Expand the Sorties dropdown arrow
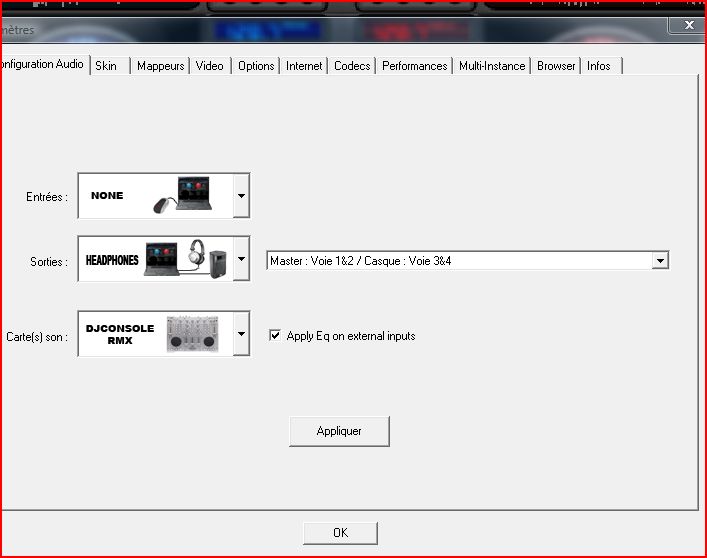Viewport: 707px width, 558px height. click(x=240, y=261)
